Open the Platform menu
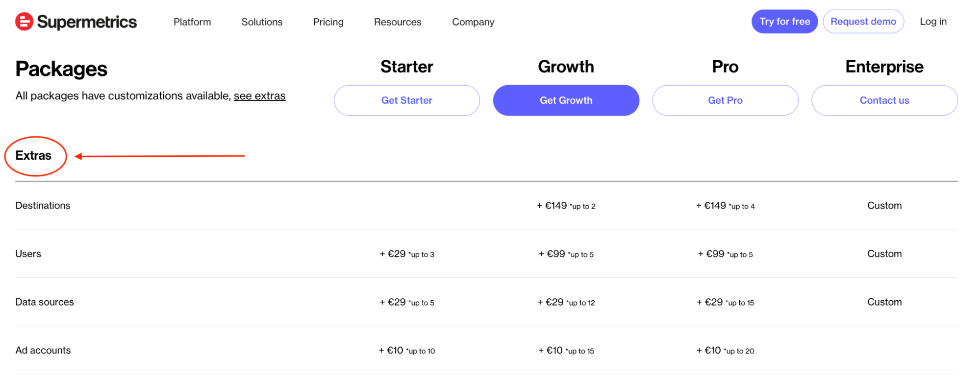Image resolution: width=980 pixels, height=384 pixels. click(x=192, y=22)
